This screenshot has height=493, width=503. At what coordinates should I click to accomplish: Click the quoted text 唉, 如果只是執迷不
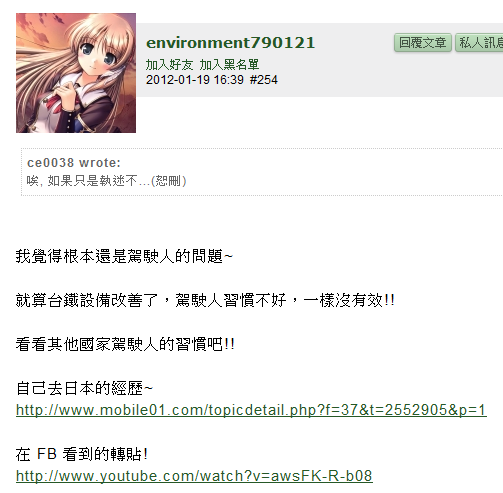coord(82,181)
